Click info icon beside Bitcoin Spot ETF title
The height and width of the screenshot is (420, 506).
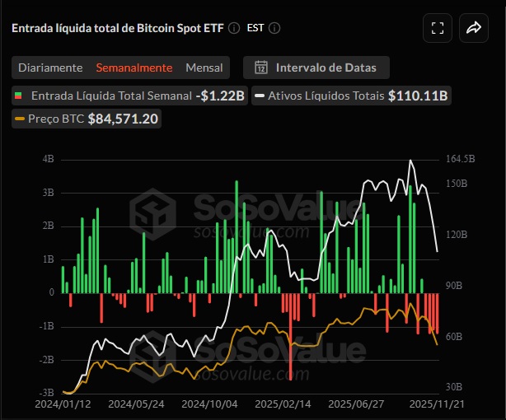pyautogui.click(x=234, y=28)
